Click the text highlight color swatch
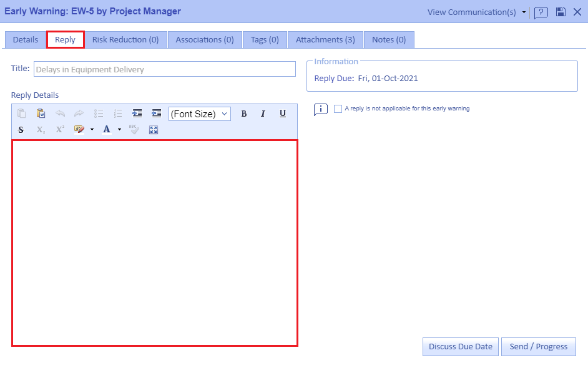588x373 pixels. coord(79,130)
